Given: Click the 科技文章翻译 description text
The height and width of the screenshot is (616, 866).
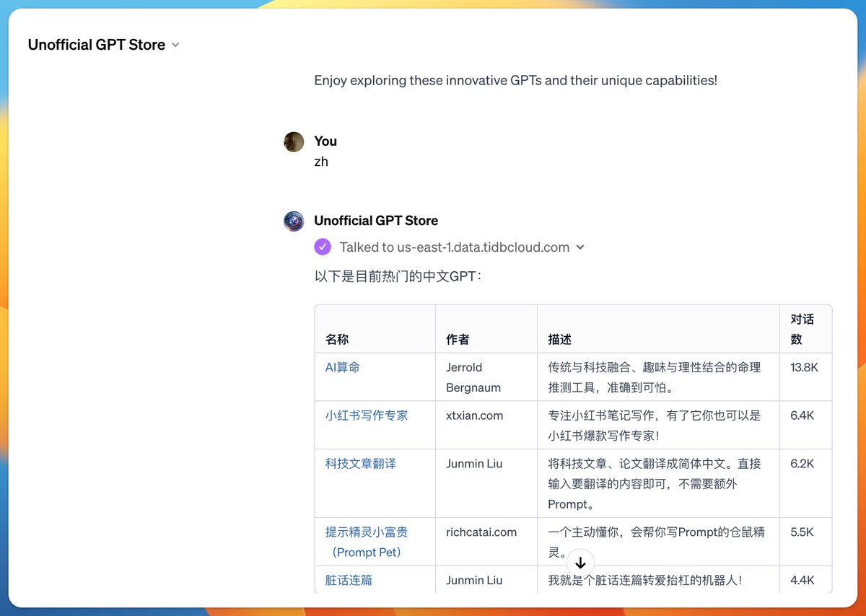Looking at the screenshot, I should [655, 484].
